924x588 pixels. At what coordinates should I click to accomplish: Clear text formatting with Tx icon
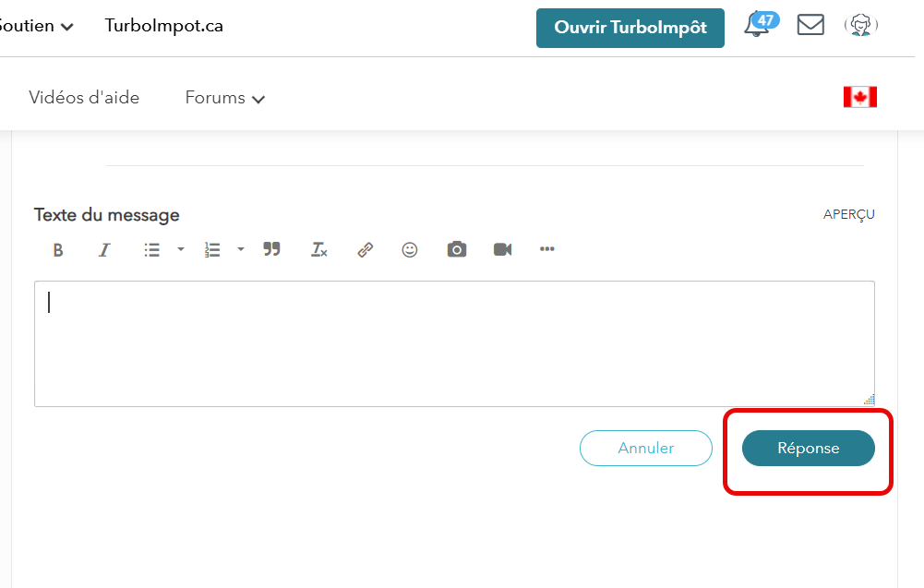(318, 250)
